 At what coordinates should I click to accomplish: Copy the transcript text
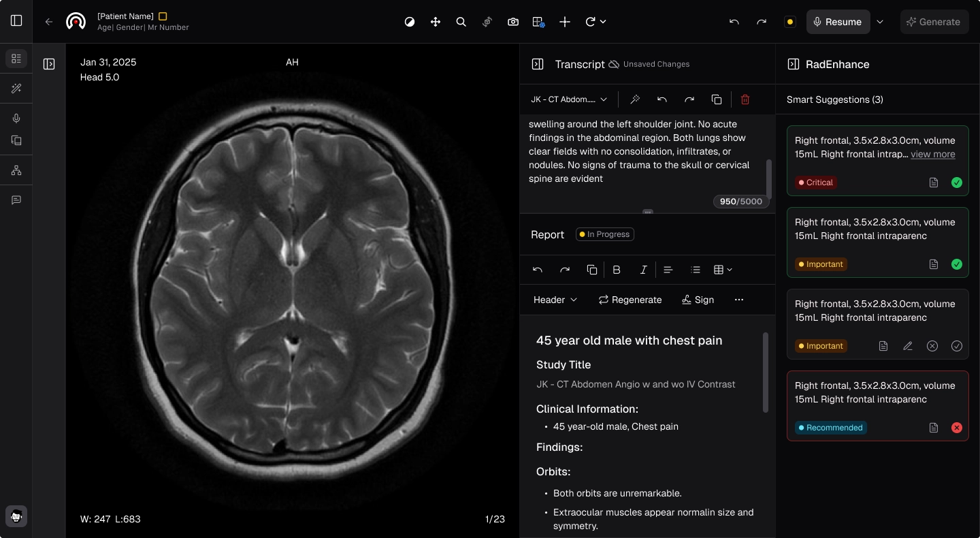(x=717, y=99)
